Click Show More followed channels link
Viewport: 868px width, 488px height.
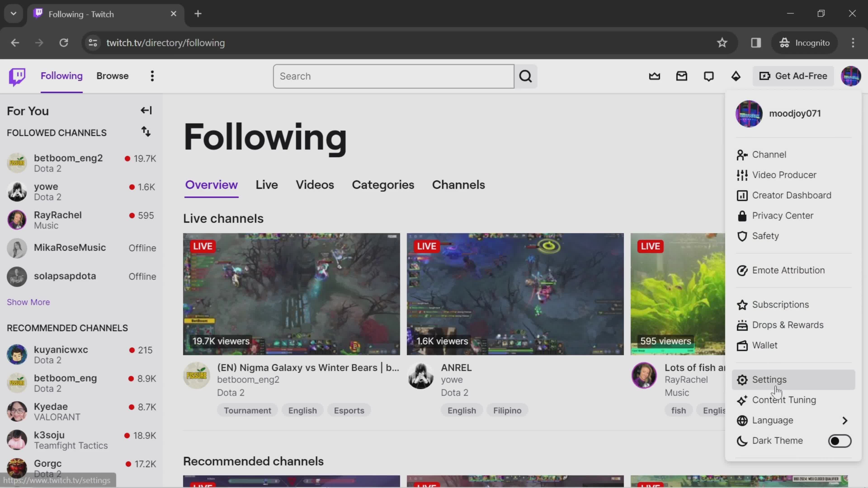click(x=28, y=302)
